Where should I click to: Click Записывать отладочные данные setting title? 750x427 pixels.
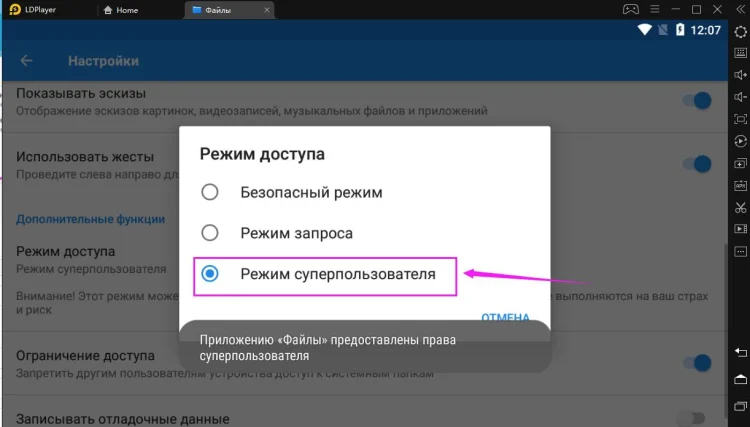122,419
